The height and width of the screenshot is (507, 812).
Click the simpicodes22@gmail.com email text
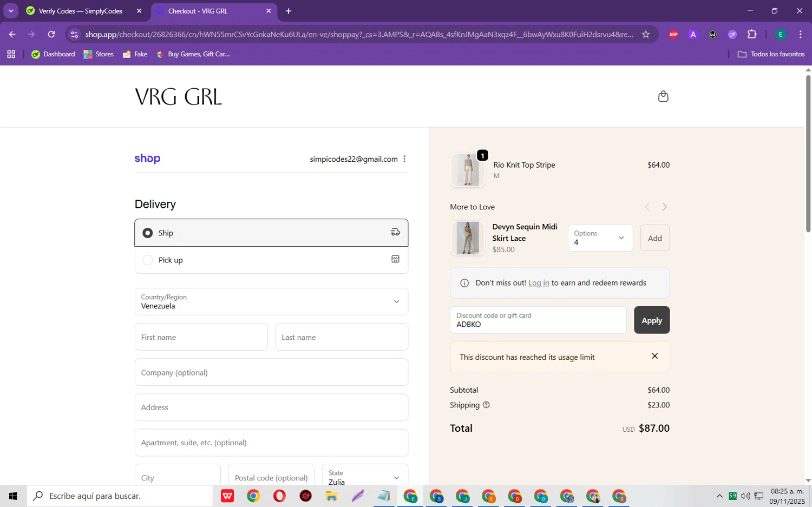353,159
